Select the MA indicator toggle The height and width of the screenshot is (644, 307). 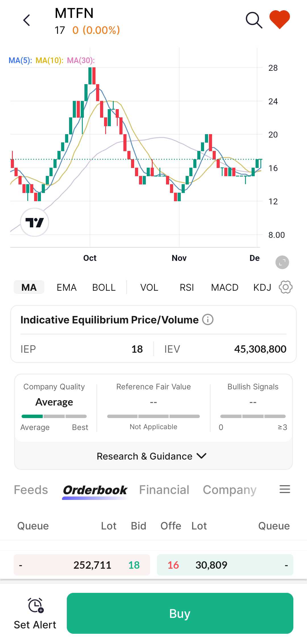pos(29,287)
